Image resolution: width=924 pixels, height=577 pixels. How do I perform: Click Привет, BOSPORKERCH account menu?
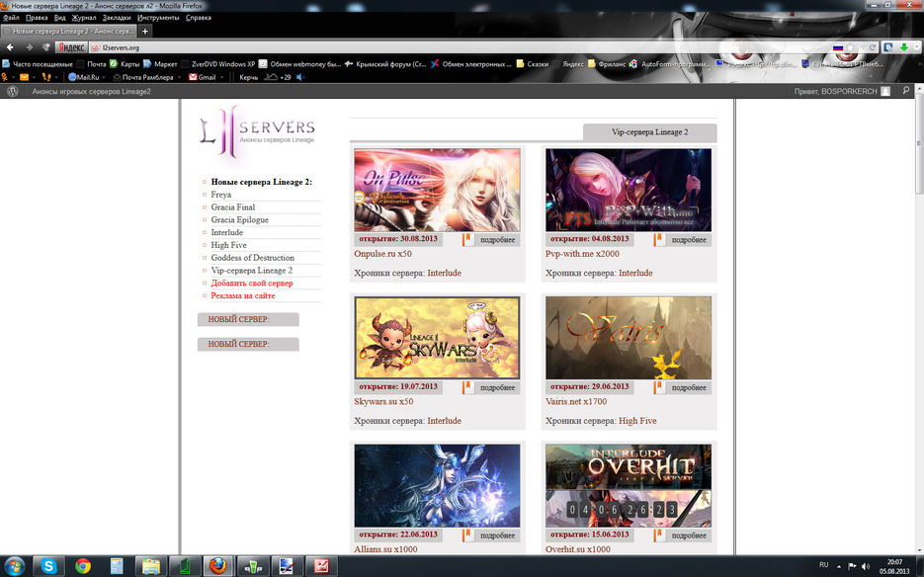coord(842,91)
